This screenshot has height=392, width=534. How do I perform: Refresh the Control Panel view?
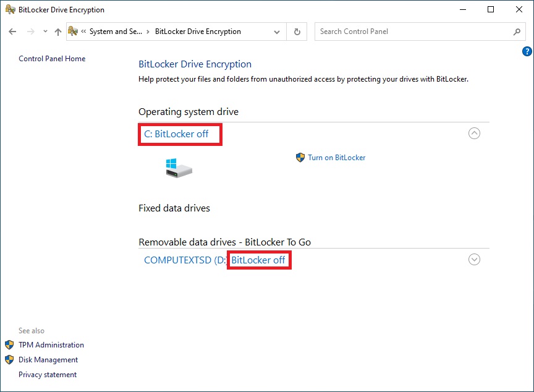pos(297,31)
